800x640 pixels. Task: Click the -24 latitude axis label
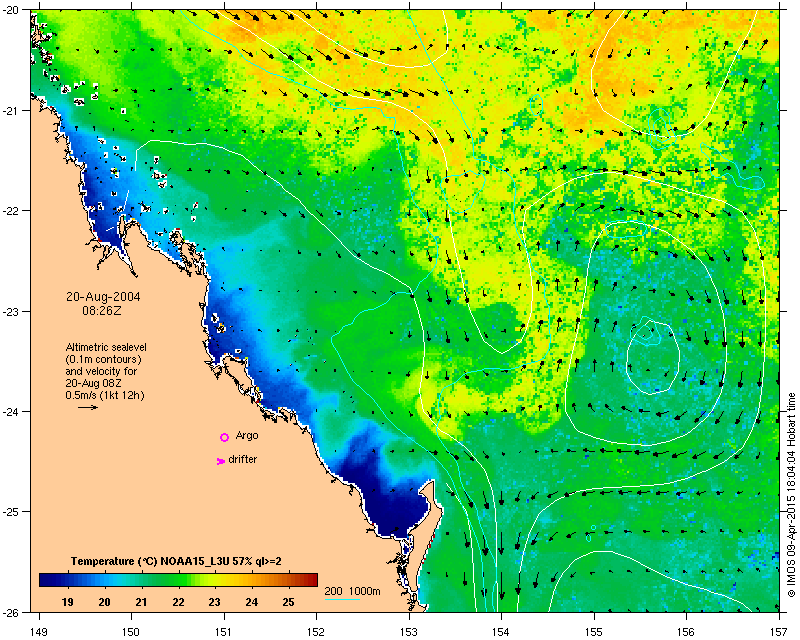point(10,412)
